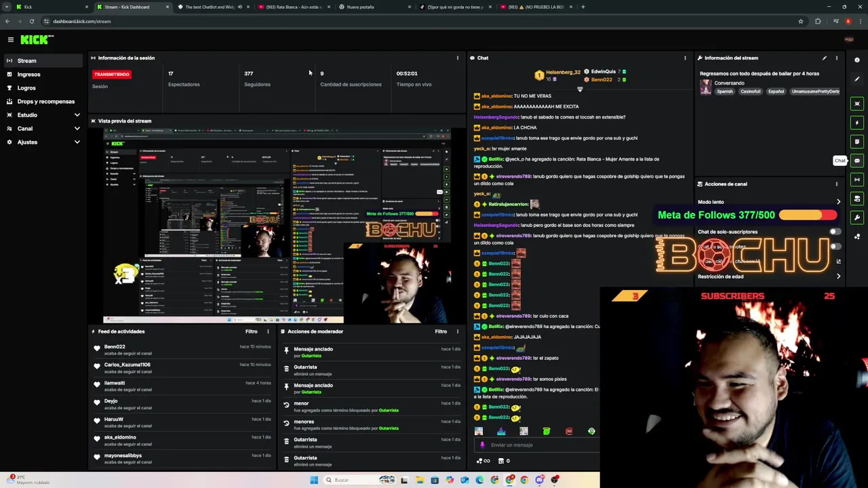
Task: Click the channel points infinity icon
Action: click(483, 461)
